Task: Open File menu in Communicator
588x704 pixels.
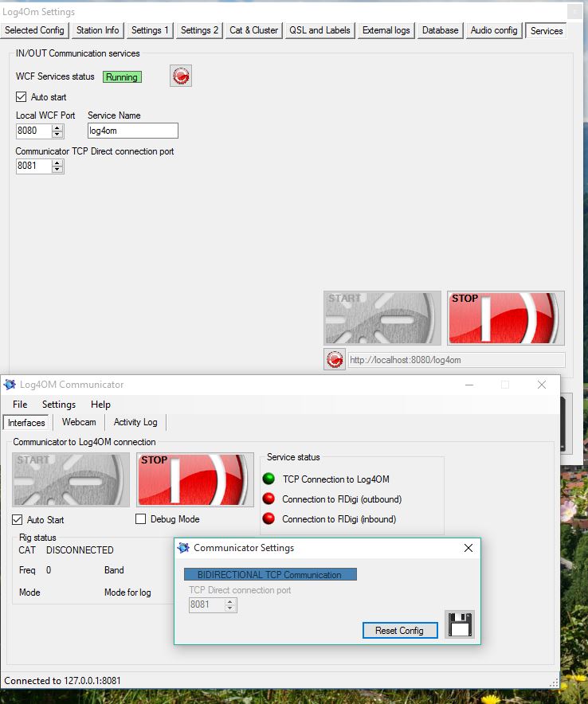Action: pyautogui.click(x=20, y=404)
